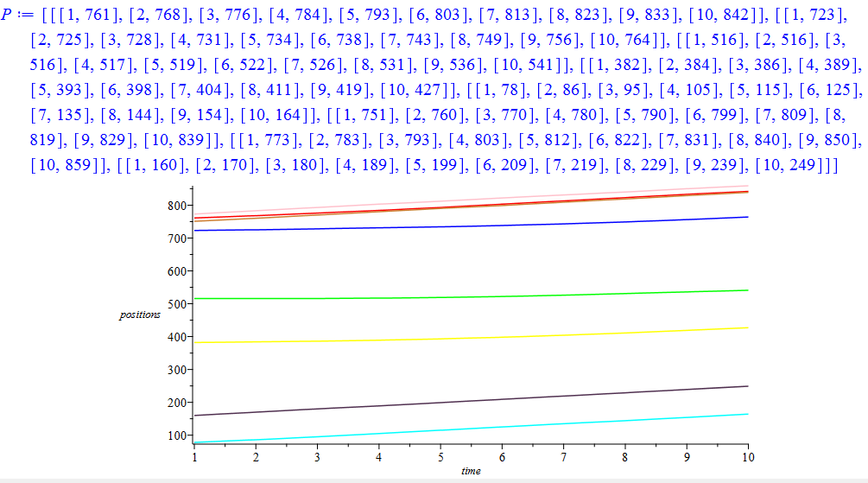
Task: Click the 100 tick label on y-axis
Action: pyautogui.click(x=176, y=435)
